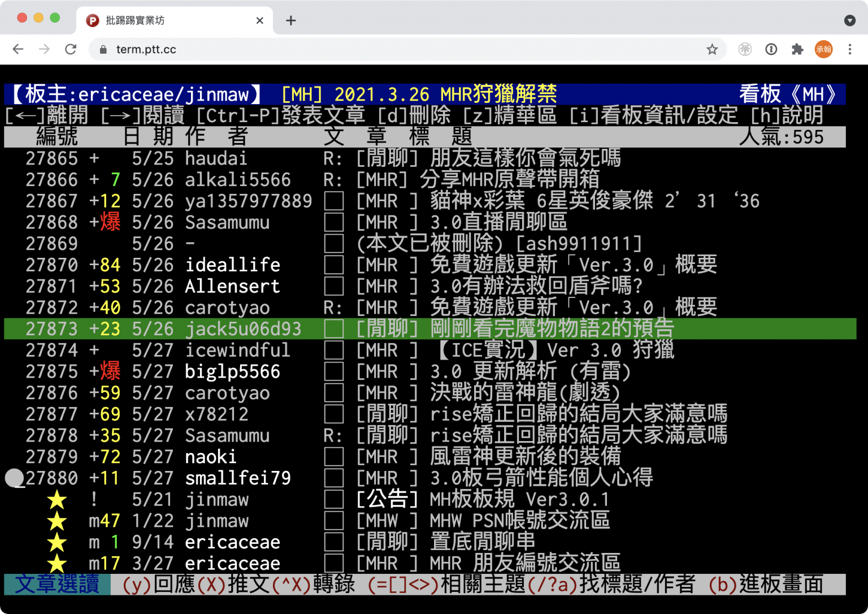Viewport: 868px width, 614px height.
Task: Open Chrome's three-dot menu
Action: (849, 49)
